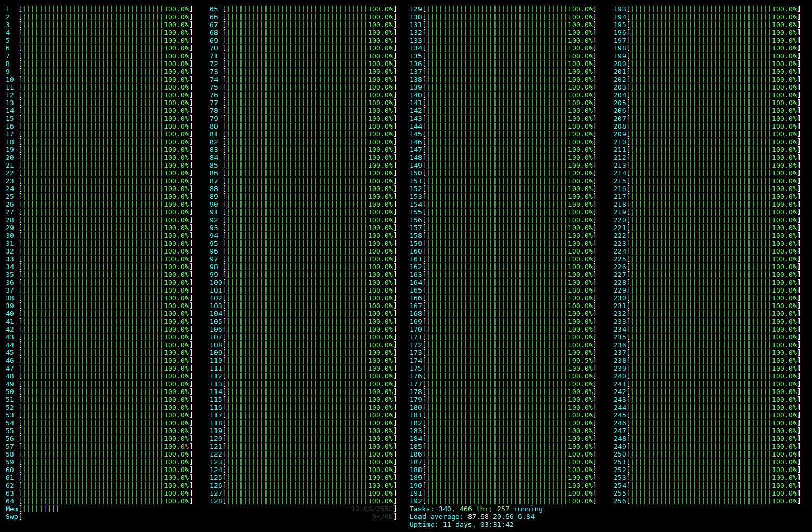The image size is (812, 532).
Task: Select the CPU 88 usage meter row
Action: pyautogui.click(x=303, y=189)
